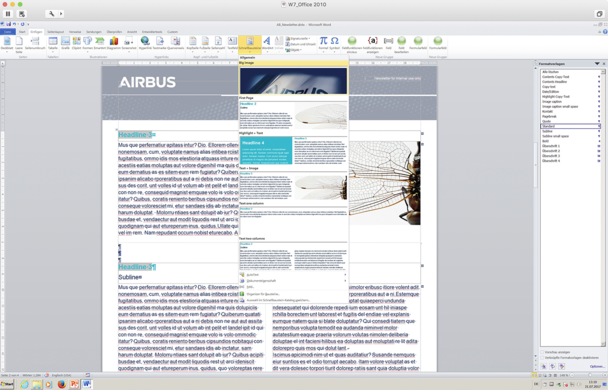608x390 pixels.
Task: Open the Kopfzeile header menu
Action: (x=193, y=44)
